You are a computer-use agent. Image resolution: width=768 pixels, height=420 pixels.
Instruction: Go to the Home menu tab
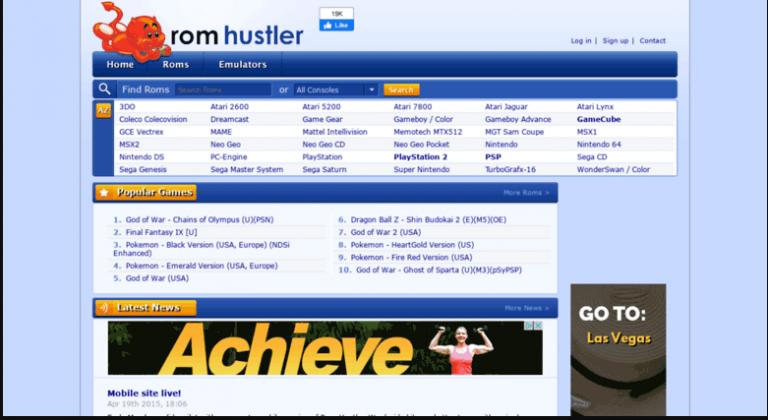pos(120,65)
